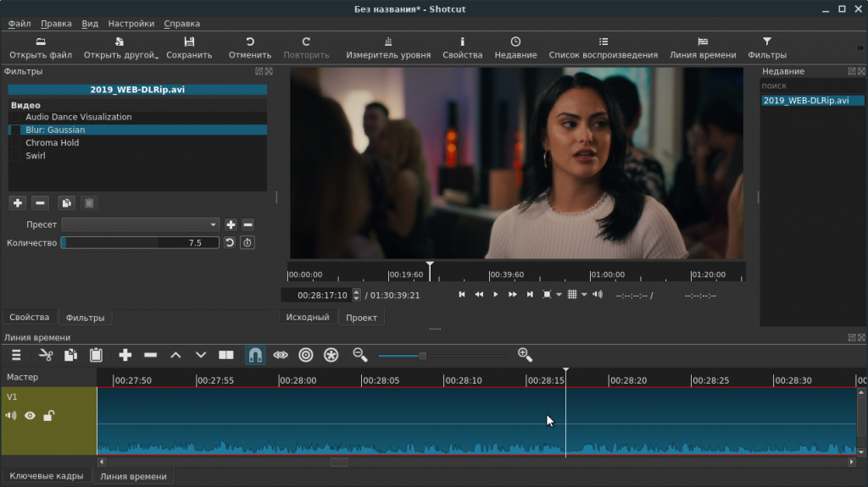The image size is (868, 487).
Task: Toggle the Swirl filter checkbox
Action: [x=15, y=156]
